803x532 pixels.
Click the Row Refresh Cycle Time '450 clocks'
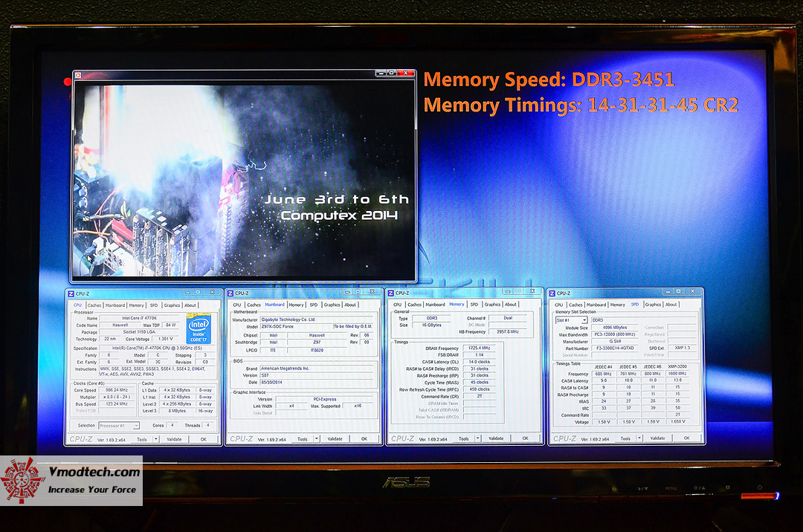click(480, 389)
